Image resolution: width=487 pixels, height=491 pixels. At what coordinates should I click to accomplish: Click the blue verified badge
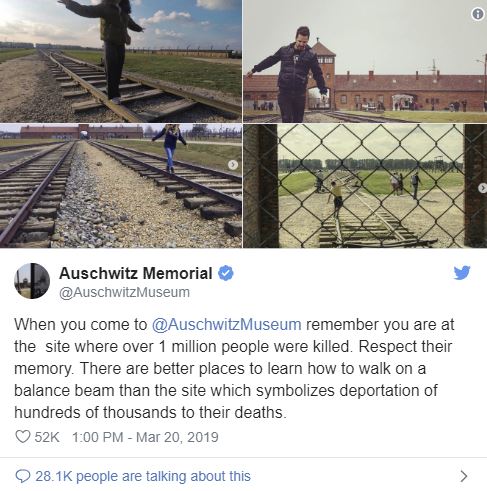[226, 273]
